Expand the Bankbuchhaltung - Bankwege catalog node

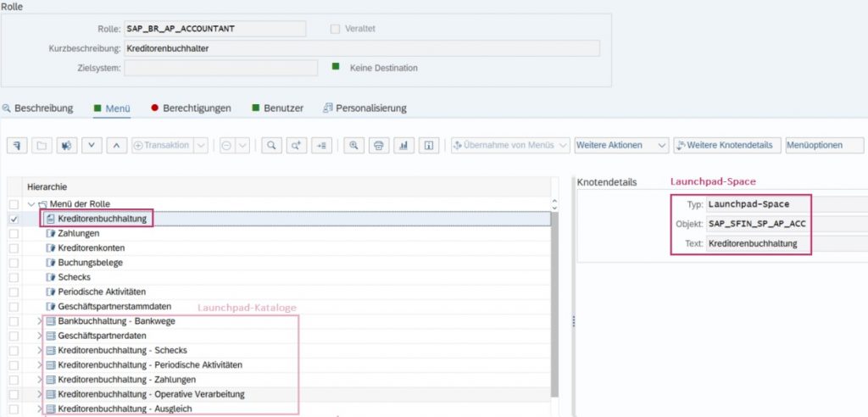pos(39,321)
